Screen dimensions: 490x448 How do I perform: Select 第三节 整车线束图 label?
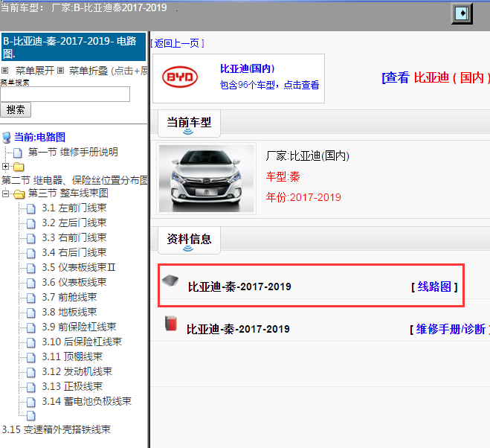[x=68, y=193]
